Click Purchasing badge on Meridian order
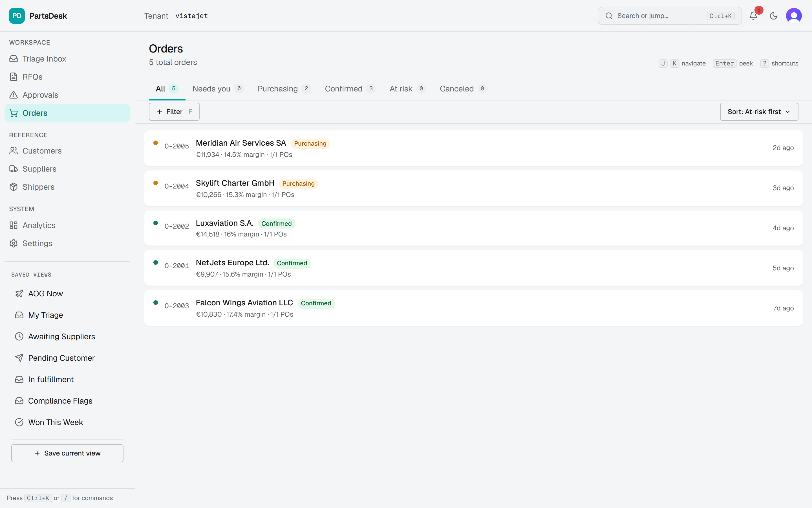Image resolution: width=812 pixels, height=508 pixels. 310,143
